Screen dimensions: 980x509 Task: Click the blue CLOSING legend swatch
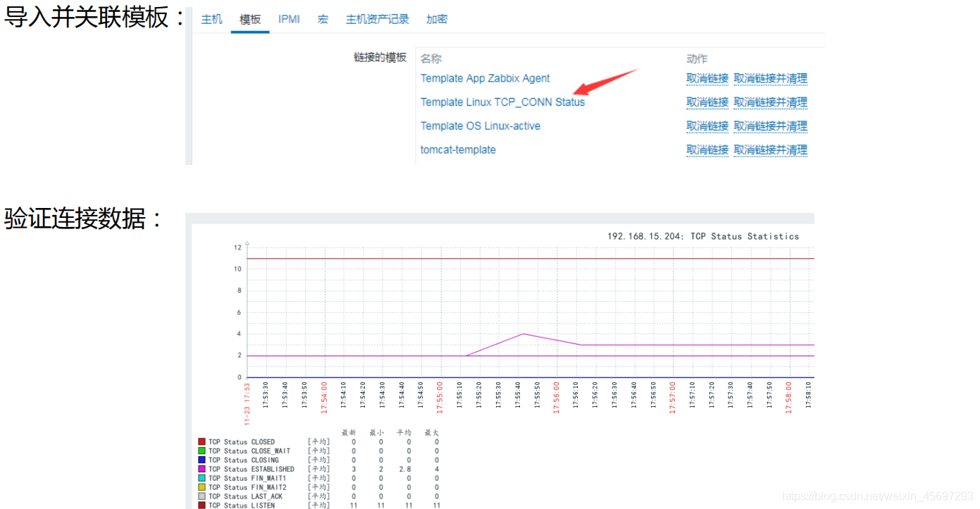(201, 460)
